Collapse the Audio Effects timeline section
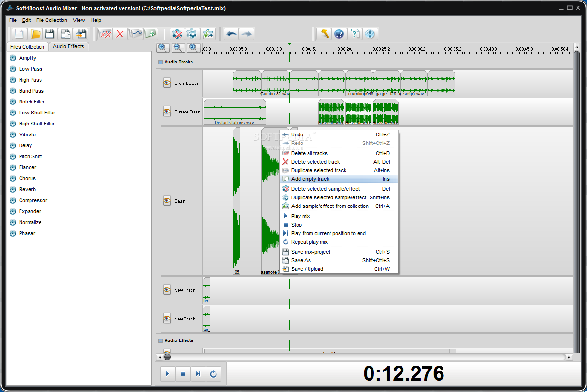 pyautogui.click(x=160, y=340)
